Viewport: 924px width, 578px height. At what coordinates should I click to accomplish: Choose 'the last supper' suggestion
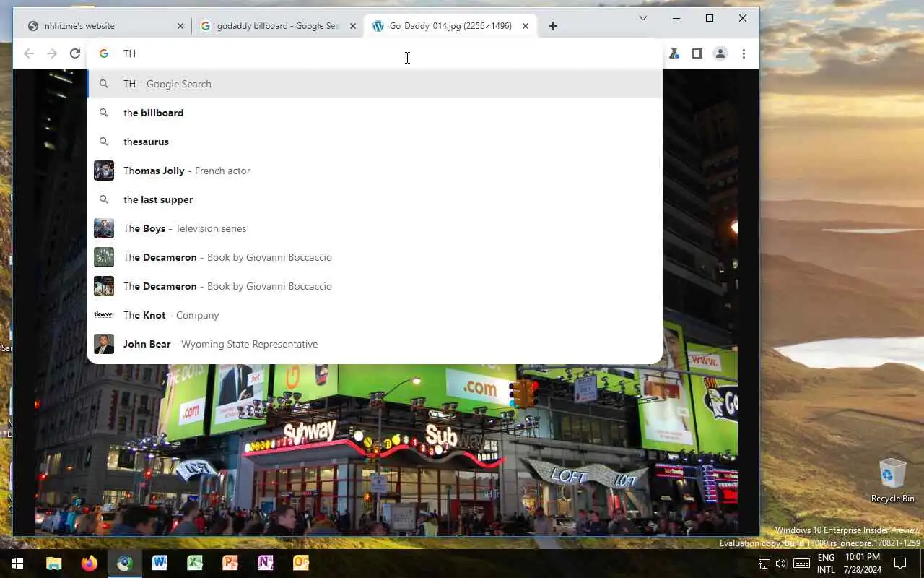(x=375, y=199)
